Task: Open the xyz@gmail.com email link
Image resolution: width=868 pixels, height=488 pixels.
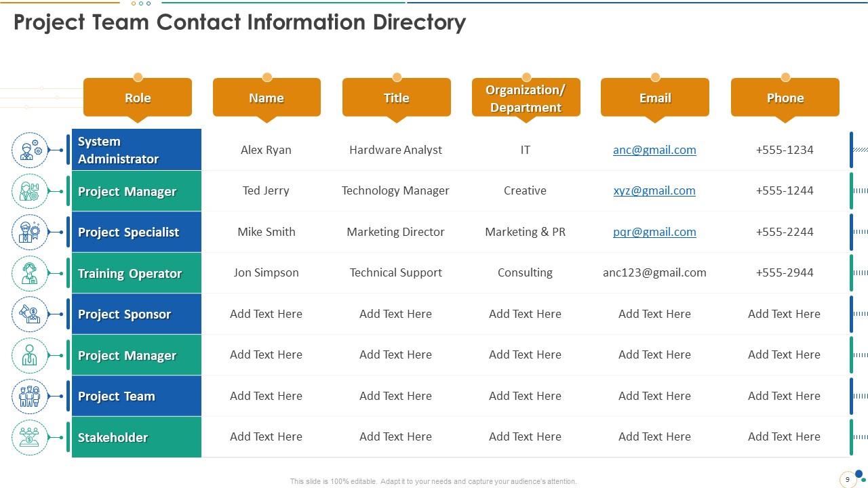Action: point(654,190)
